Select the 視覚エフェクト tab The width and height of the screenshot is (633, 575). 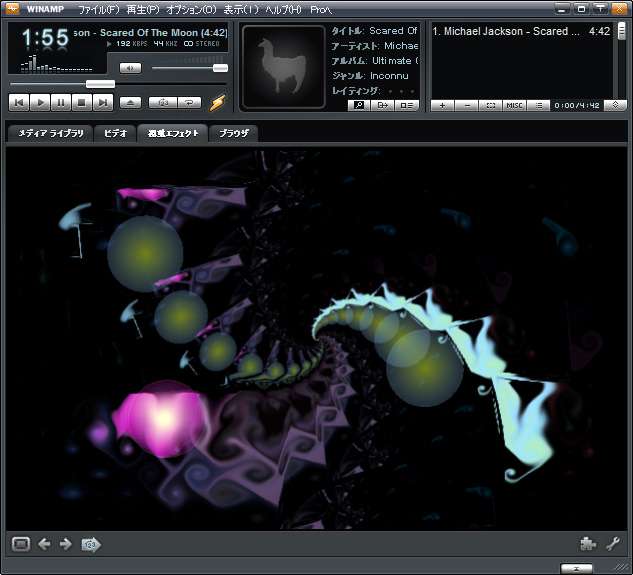[x=173, y=133]
